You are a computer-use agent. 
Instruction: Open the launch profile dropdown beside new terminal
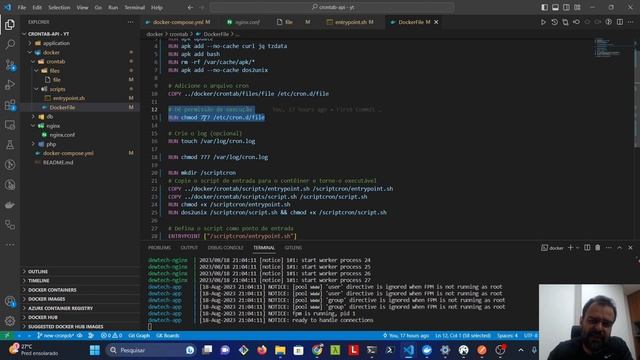click(577, 248)
